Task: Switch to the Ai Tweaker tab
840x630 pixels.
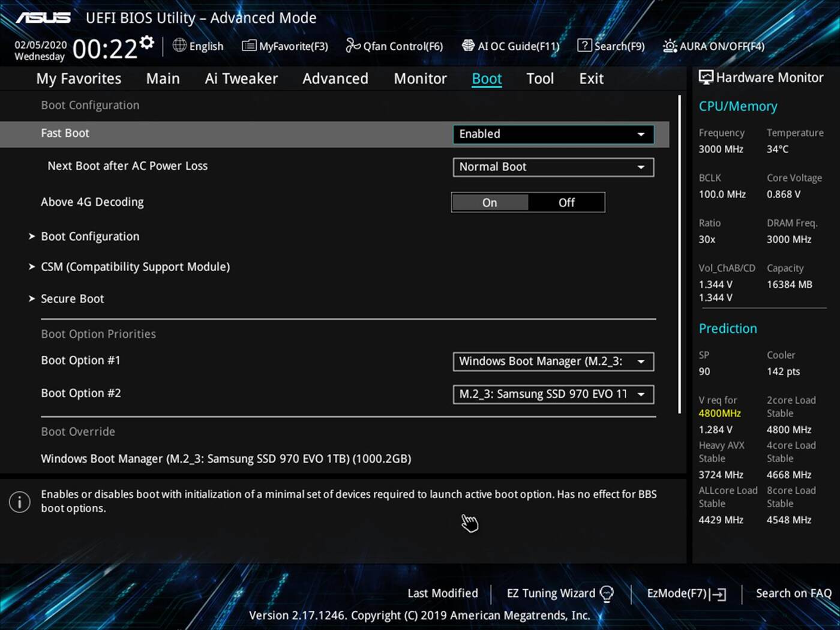Action: pos(241,78)
